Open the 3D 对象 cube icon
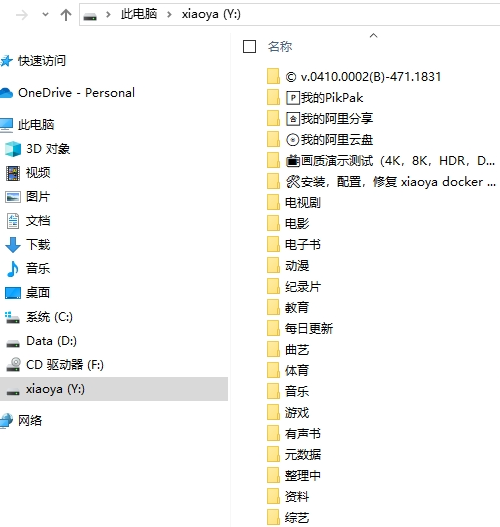This screenshot has height=527, width=500. 13,149
